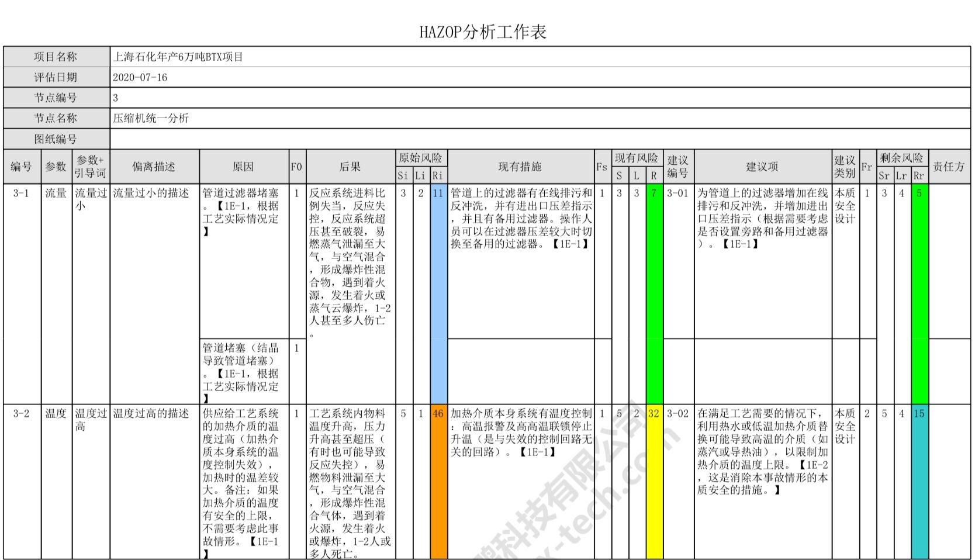The width and height of the screenshot is (975, 560).
Task: Click the '偏离描述' column header
Action: 154,167
